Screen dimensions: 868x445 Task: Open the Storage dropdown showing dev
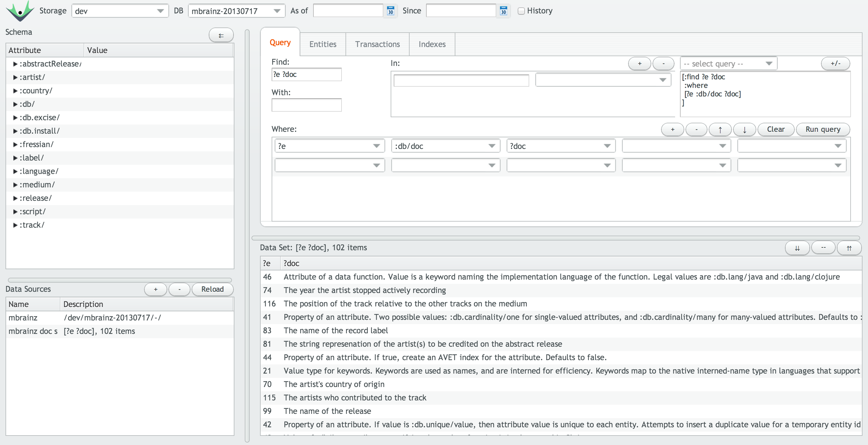[120, 11]
